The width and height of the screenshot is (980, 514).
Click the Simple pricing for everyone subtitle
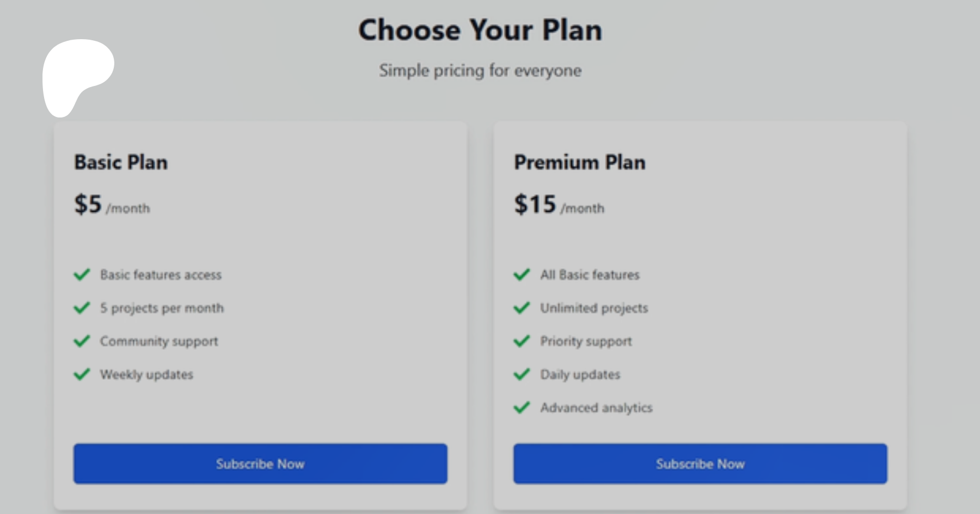tap(480, 71)
